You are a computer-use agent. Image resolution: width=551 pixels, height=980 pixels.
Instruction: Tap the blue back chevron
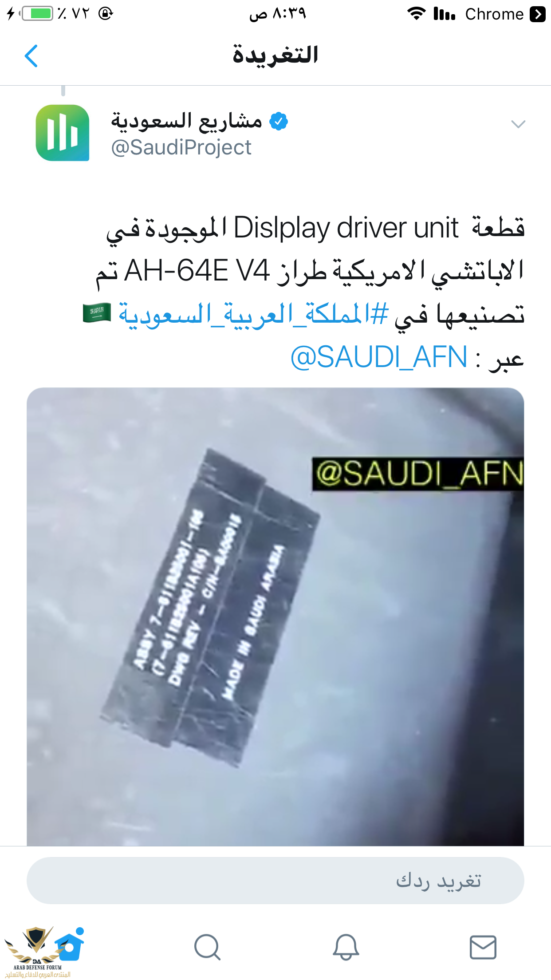(31, 56)
